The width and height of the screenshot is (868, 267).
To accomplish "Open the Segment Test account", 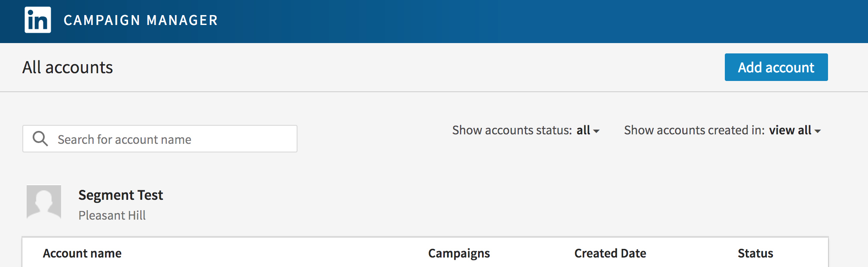I will tap(121, 195).
